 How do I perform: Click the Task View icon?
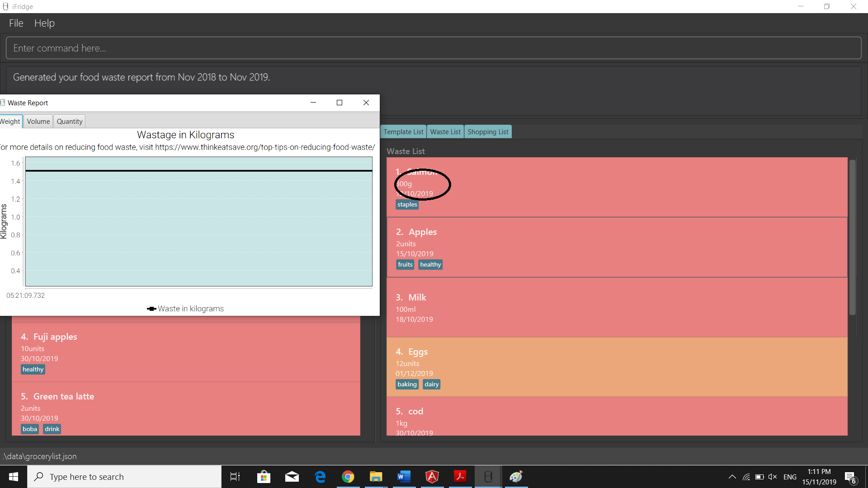click(235, 477)
